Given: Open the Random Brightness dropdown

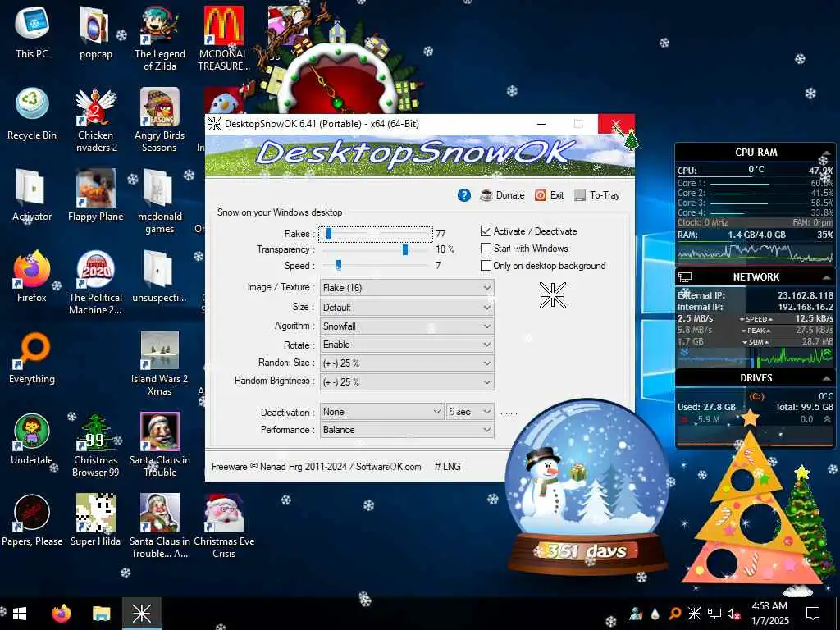Looking at the screenshot, I should tap(407, 382).
